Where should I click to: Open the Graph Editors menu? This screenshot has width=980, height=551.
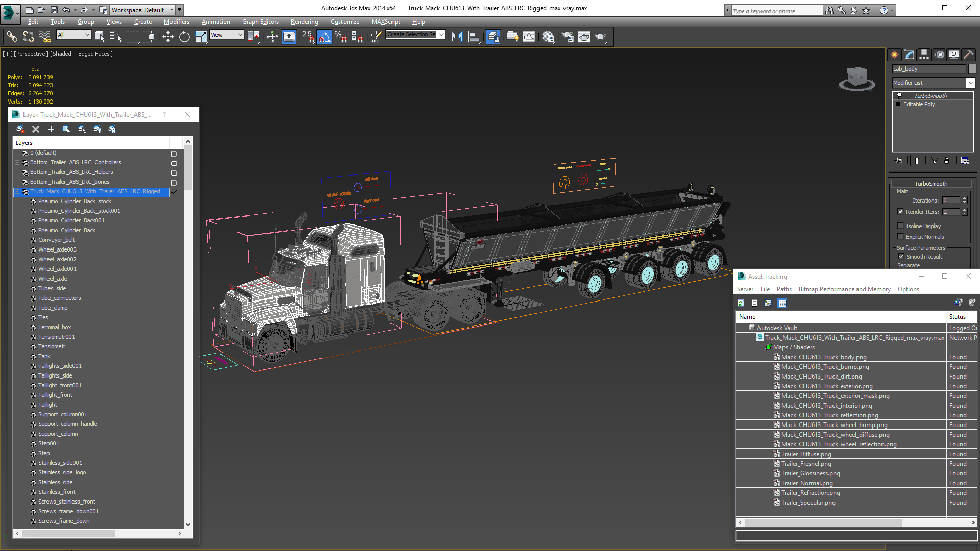pyautogui.click(x=260, y=22)
